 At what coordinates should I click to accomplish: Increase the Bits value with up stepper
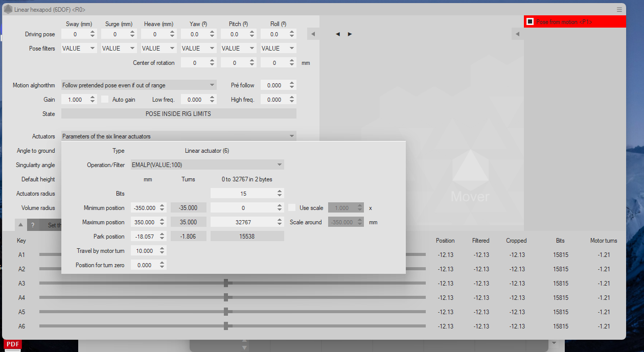(279, 192)
